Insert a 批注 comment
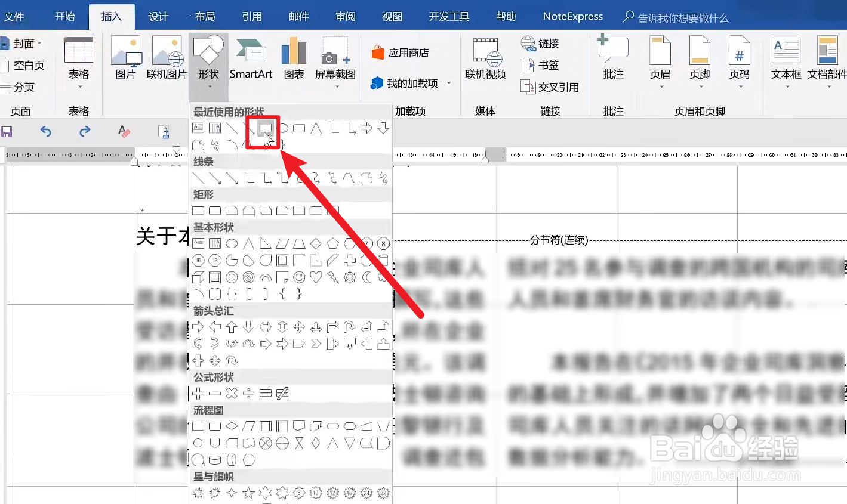 click(613, 58)
